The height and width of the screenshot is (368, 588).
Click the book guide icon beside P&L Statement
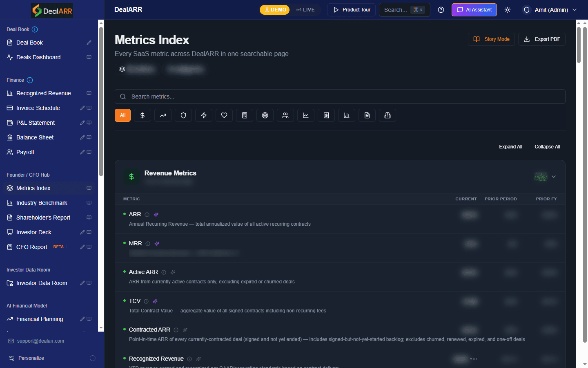89,123
